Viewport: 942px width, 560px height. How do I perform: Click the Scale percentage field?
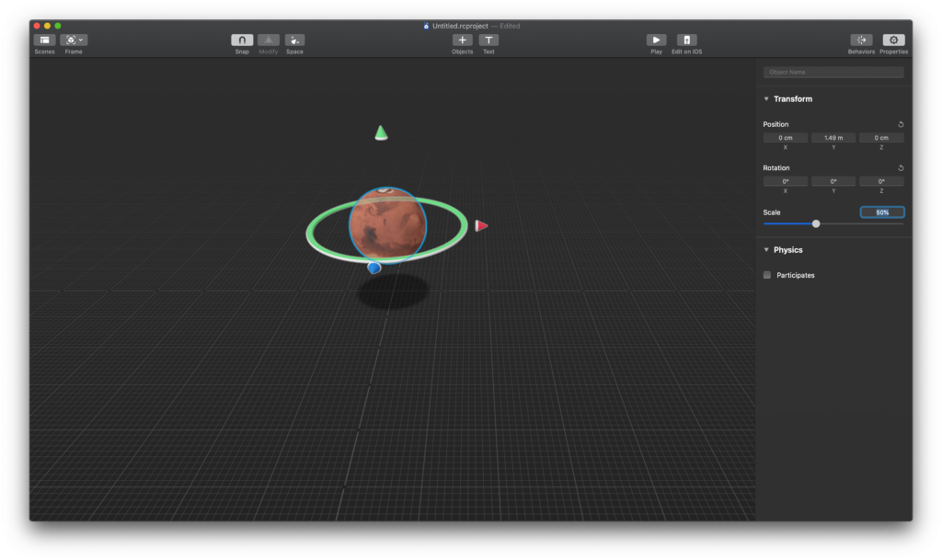882,212
